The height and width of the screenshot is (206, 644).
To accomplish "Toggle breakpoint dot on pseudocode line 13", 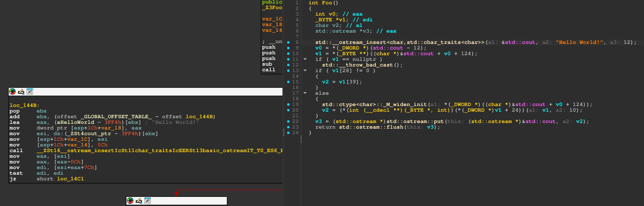I will point(289,70).
